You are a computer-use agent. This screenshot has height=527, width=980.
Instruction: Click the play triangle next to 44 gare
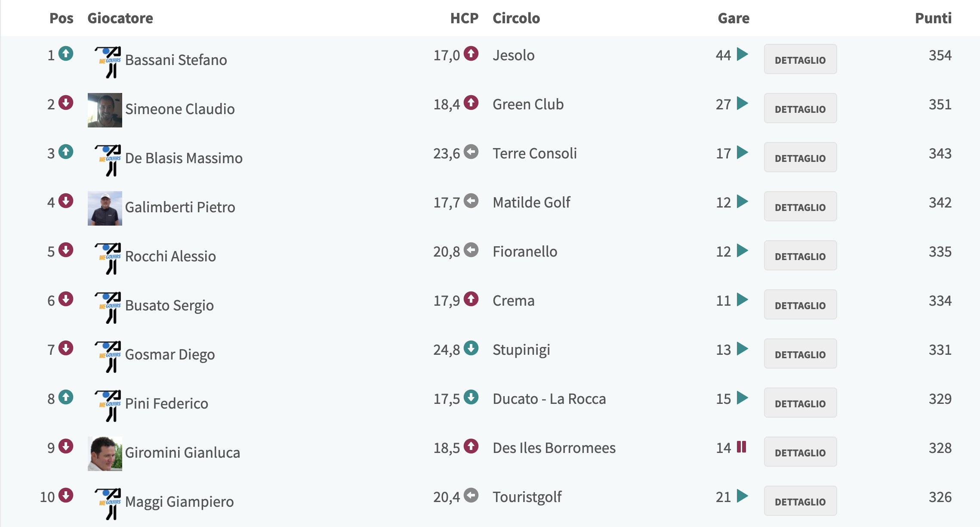(742, 54)
